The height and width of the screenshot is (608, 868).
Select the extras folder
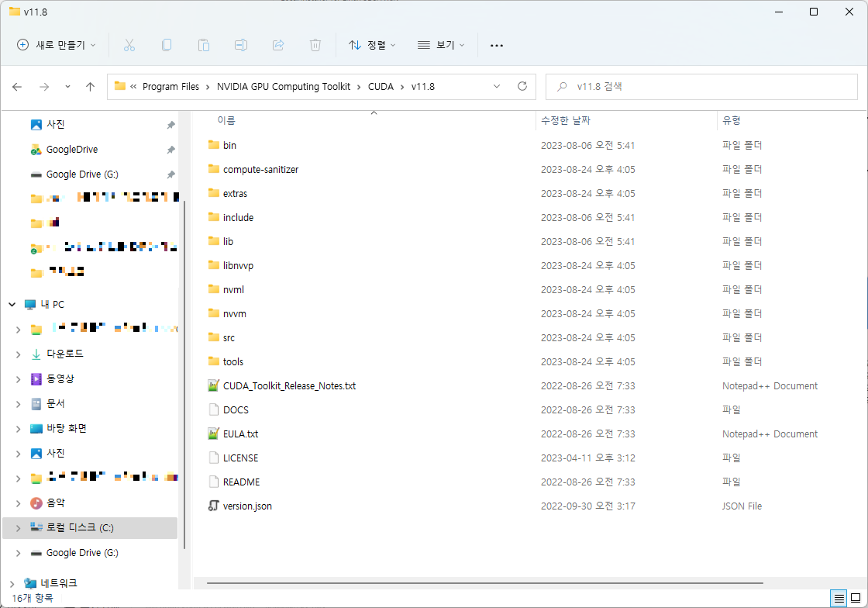pyautogui.click(x=236, y=193)
